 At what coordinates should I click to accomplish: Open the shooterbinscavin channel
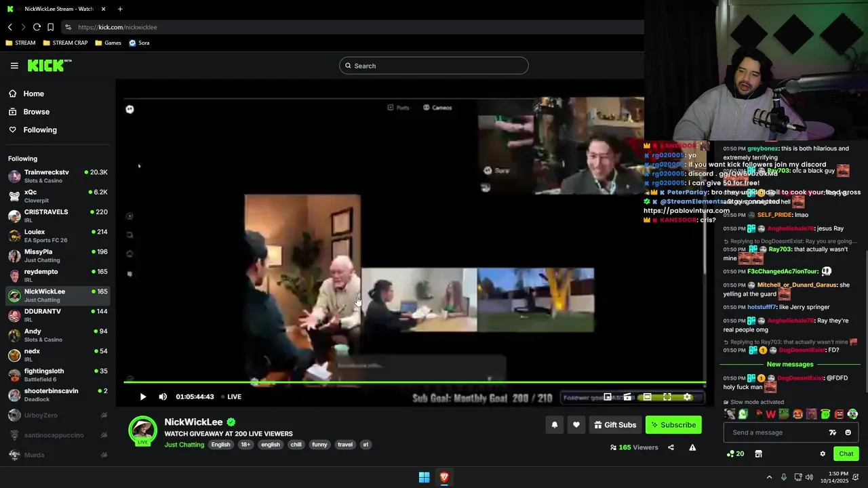(x=58, y=394)
